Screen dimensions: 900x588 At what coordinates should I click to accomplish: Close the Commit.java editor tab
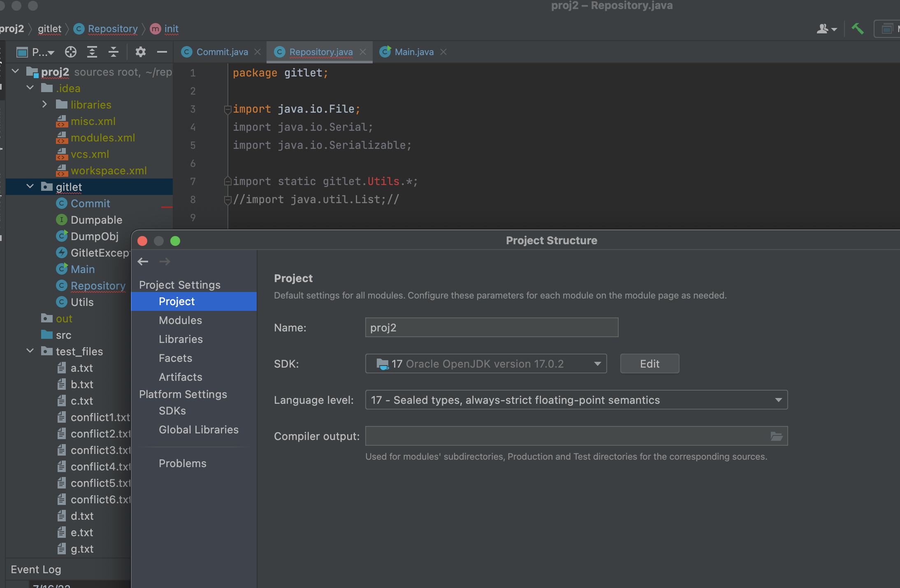tap(257, 52)
